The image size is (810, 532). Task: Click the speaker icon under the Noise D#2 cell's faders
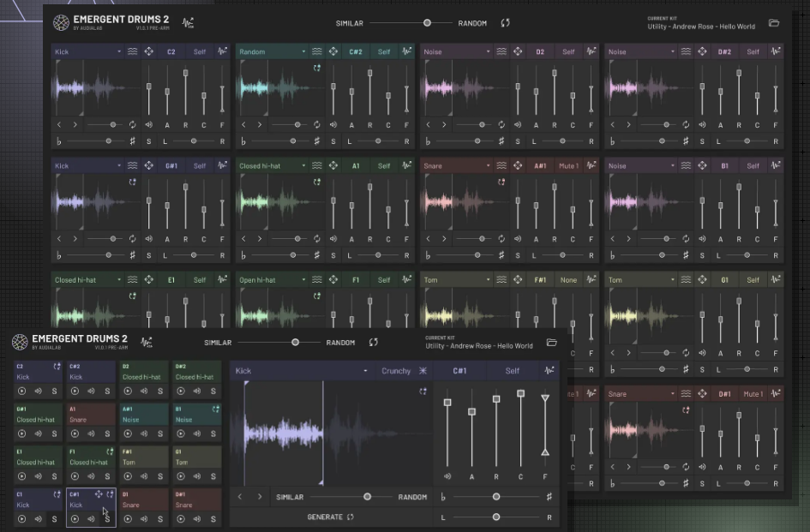[x=702, y=124]
